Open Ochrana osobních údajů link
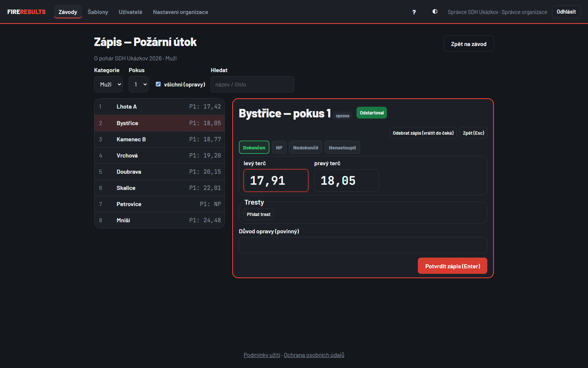This screenshot has width=588, height=368. tap(314, 355)
